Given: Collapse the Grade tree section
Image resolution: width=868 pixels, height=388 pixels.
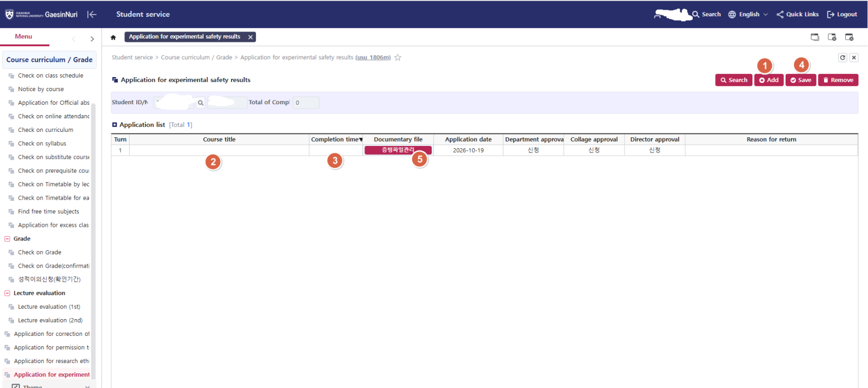Looking at the screenshot, I should tap(7, 239).
